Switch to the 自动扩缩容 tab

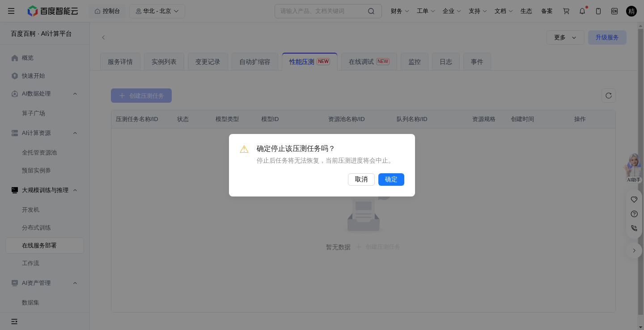pos(255,62)
